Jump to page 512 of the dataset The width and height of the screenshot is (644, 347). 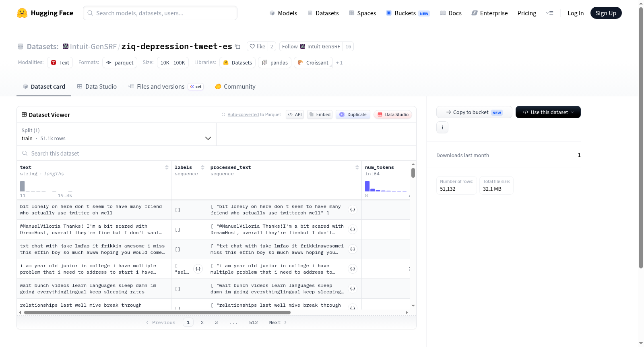[254, 322]
